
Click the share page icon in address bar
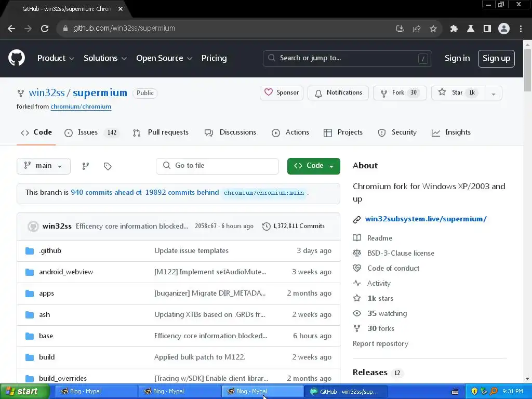[417, 29]
